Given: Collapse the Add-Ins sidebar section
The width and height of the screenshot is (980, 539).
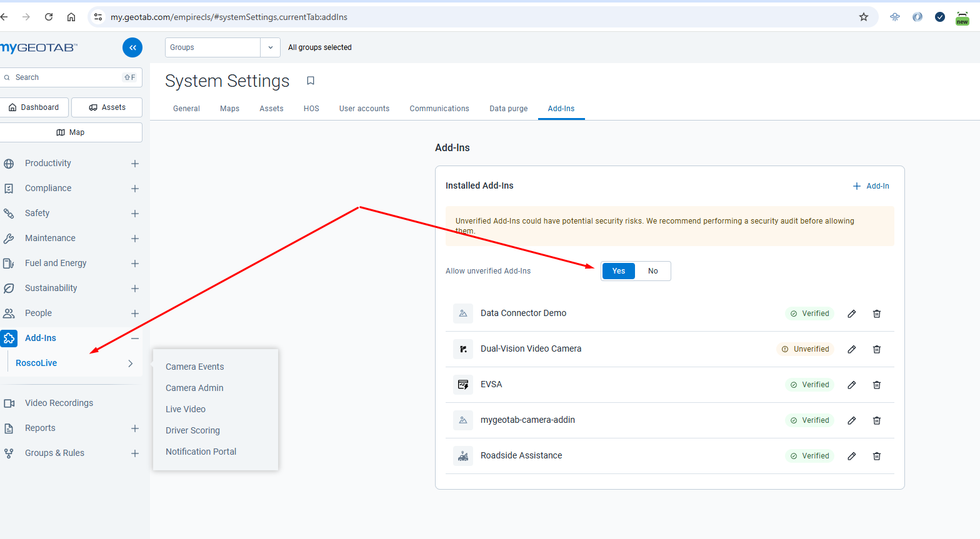Looking at the screenshot, I should click(x=134, y=339).
